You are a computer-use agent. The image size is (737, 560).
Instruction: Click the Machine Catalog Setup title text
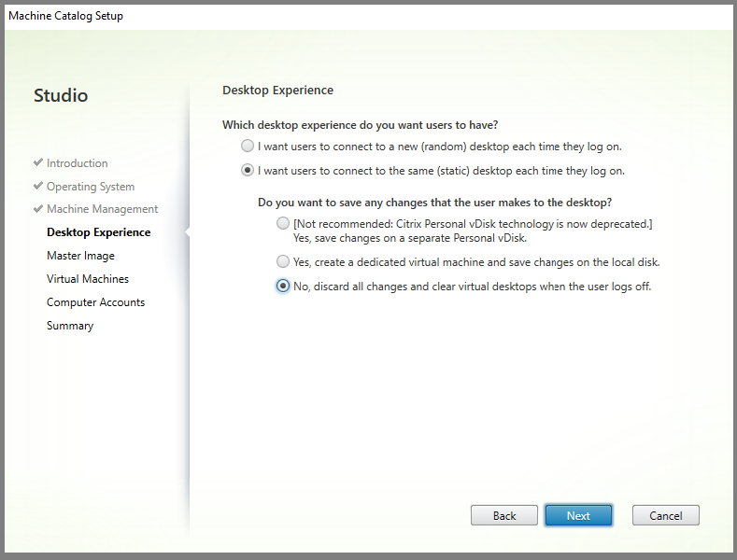click(65, 16)
